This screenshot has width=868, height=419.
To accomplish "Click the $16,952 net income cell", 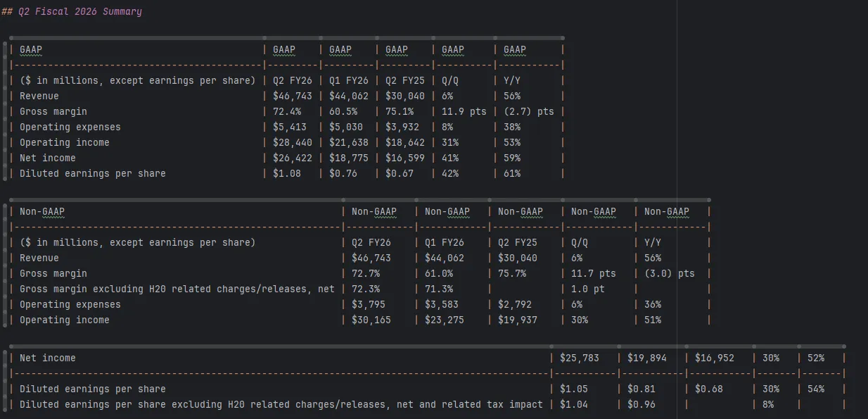I will 715,358.
